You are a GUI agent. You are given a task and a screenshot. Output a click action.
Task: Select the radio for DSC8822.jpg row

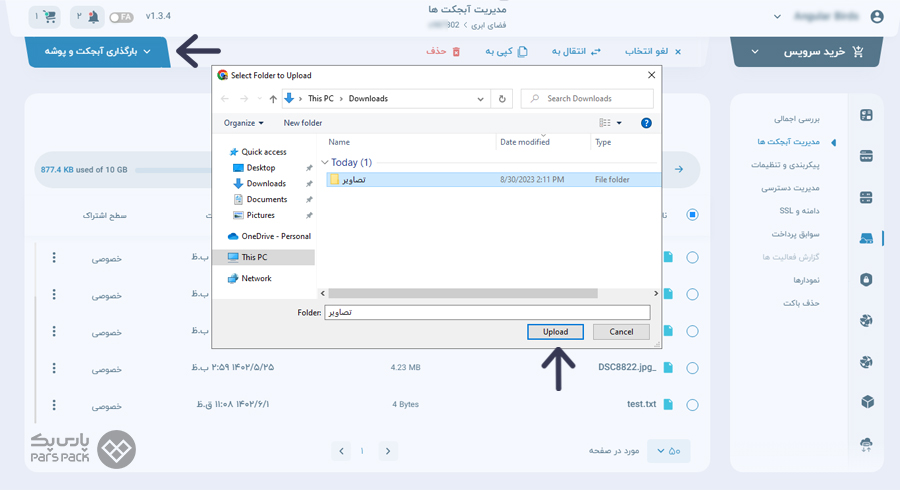[x=692, y=368]
